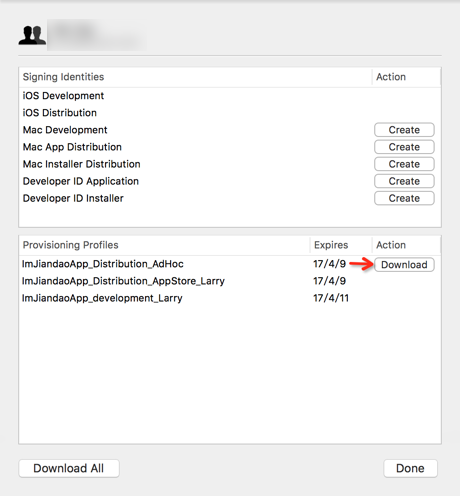Click the blurred team name text
This screenshot has width=460, height=496.
coord(97,35)
